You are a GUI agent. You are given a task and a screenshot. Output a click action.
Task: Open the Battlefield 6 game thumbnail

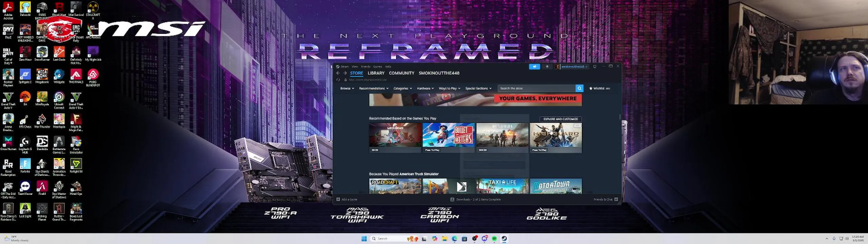(x=502, y=138)
